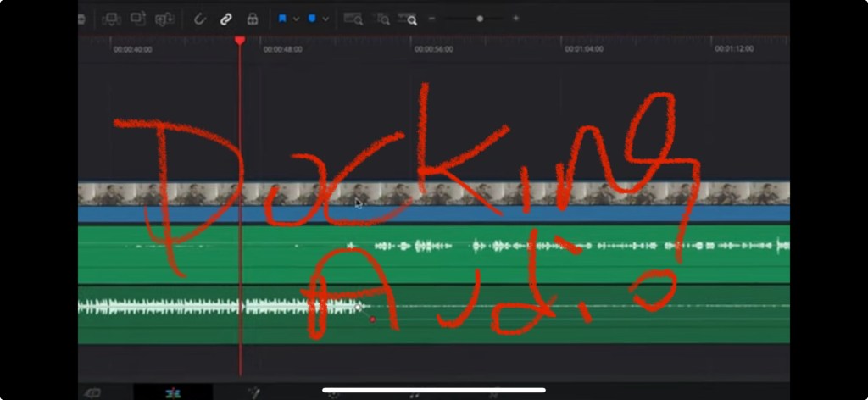Toggle linked selection chain icon

click(x=225, y=19)
